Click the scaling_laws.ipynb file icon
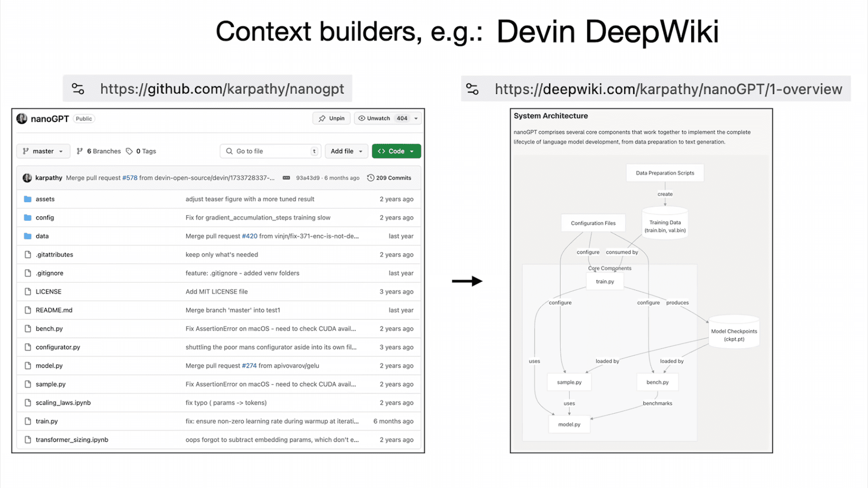Image resolution: width=868 pixels, height=488 pixels. coord(28,403)
